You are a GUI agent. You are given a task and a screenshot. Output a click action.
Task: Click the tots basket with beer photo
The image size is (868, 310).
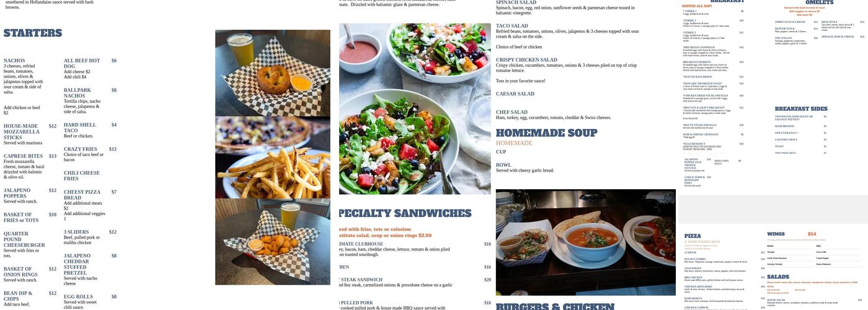pos(273,242)
